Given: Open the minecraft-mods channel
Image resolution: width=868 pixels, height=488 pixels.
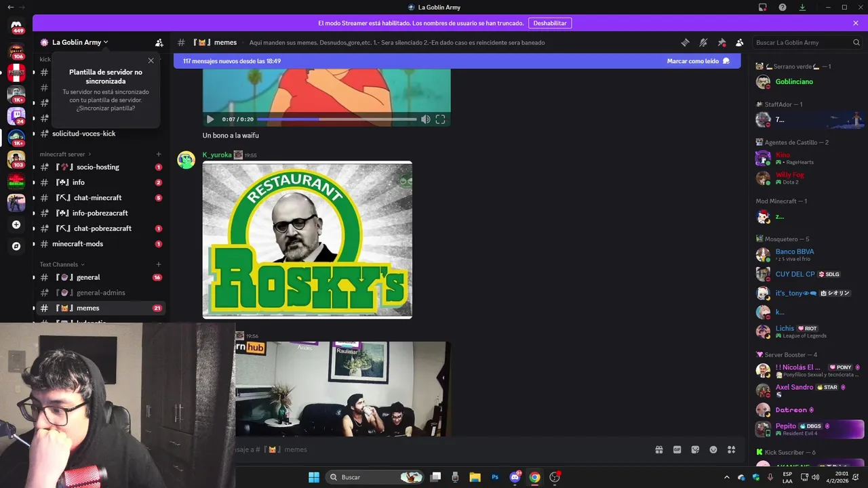Looking at the screenshot, I should pos(101,244).
